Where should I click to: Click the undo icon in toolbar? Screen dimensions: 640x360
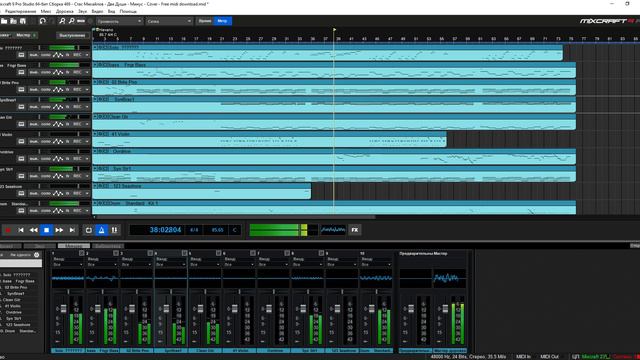(x=42, y=21)
